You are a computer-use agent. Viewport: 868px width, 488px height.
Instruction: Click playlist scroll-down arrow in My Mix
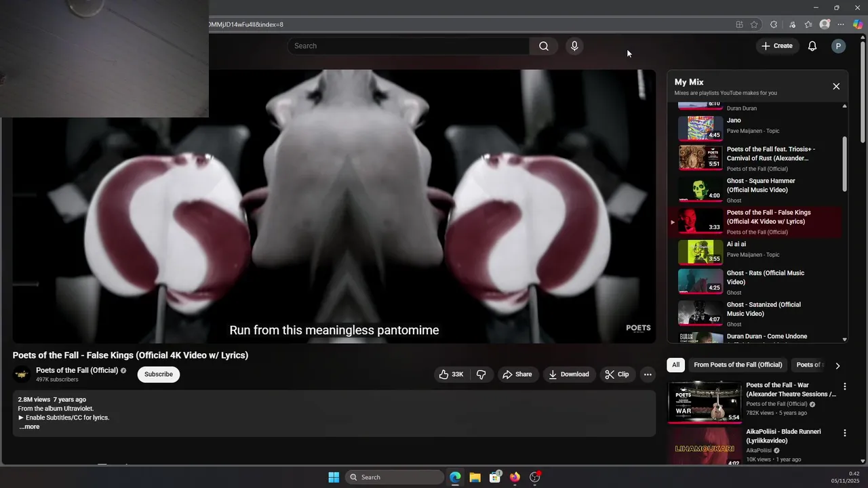844,339
